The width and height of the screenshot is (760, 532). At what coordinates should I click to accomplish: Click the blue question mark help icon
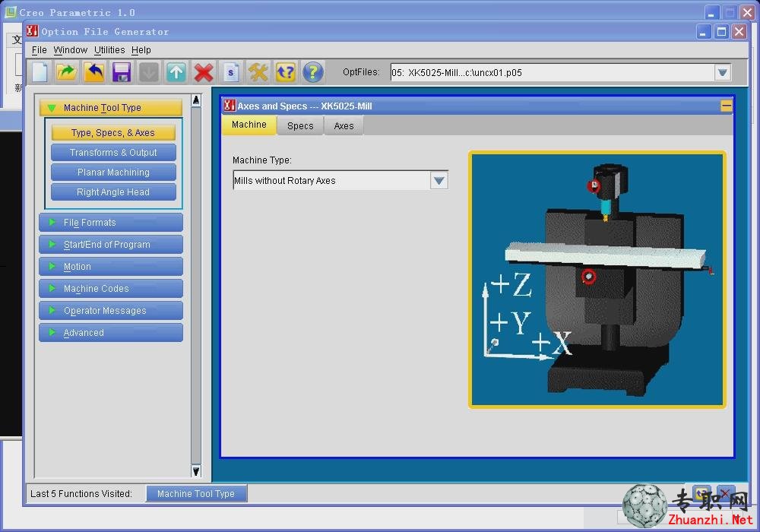click(313, 72)
